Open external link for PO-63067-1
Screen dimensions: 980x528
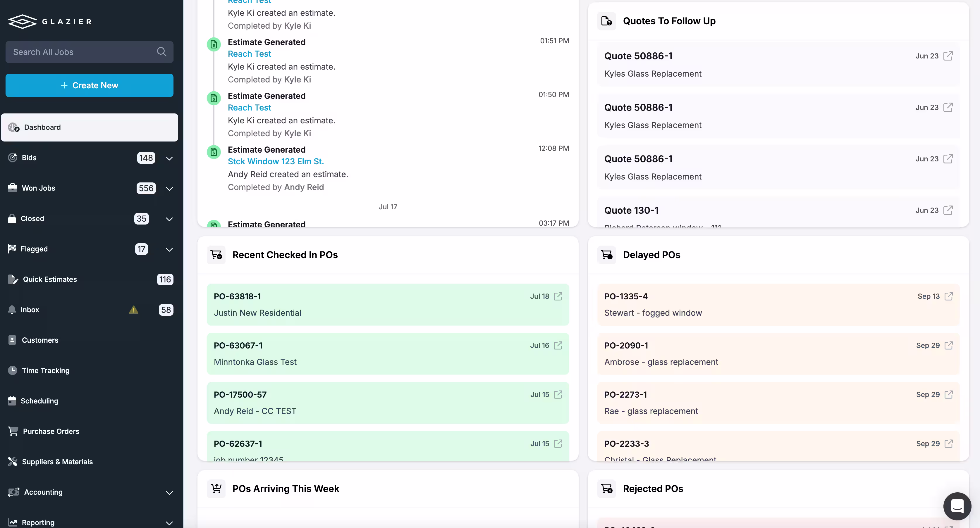pyautogui.click(x=558, y=345)
